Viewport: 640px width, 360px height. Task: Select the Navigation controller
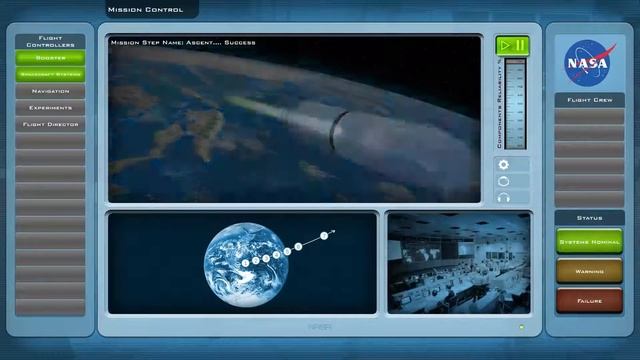pos(50,91)
